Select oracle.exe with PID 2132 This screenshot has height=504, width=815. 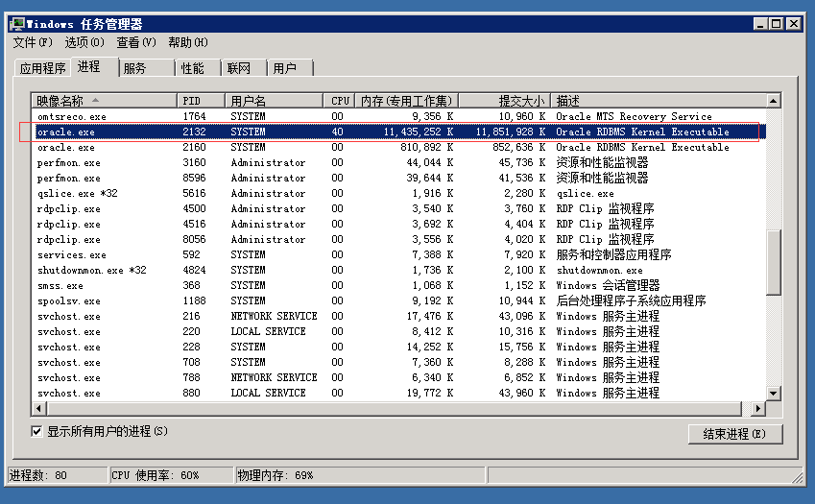(x=398, y=132)
